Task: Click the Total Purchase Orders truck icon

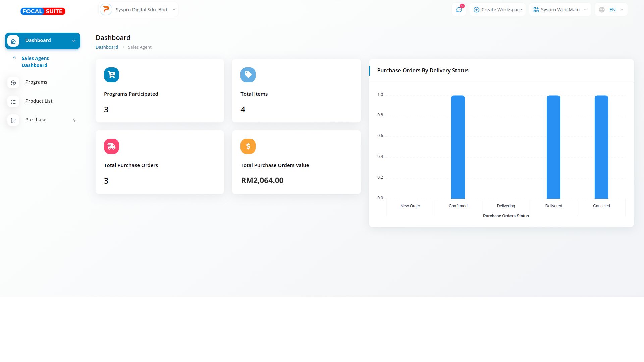Action: (x=111, y=146)
